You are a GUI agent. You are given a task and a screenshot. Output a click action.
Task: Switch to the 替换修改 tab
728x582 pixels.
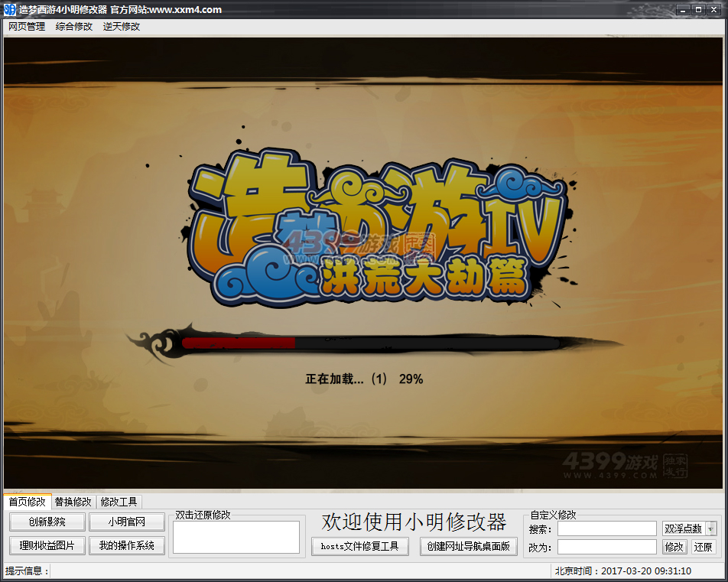click(73, 502)
